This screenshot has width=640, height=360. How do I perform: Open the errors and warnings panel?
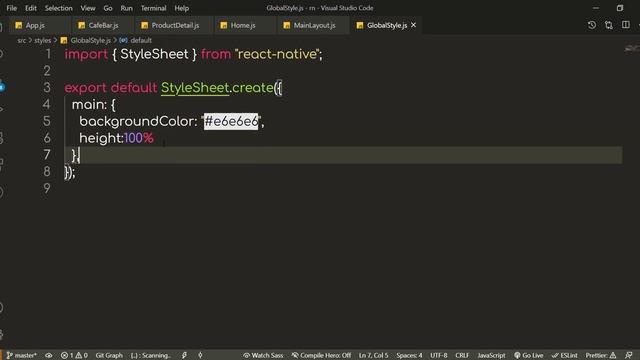click(74, 355)
